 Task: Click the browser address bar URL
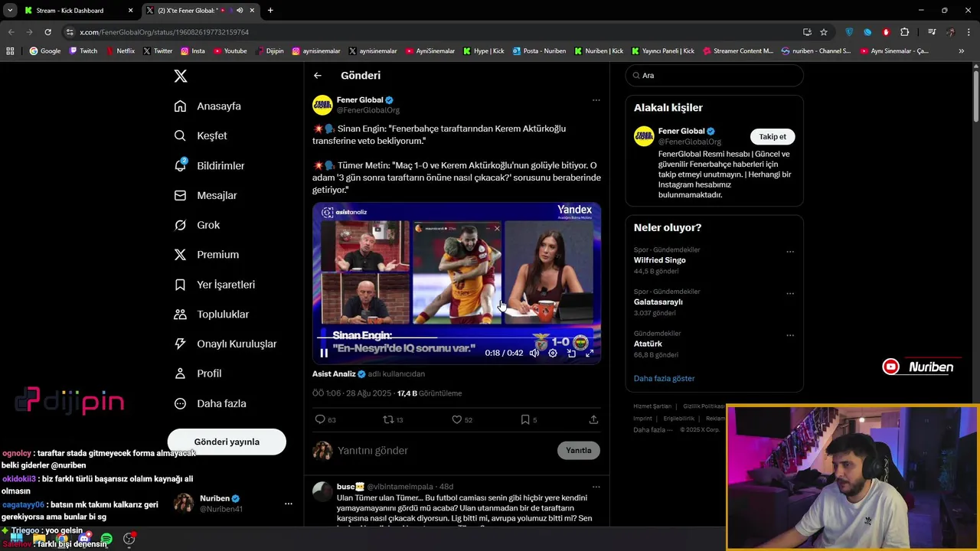tap(164, 32)
